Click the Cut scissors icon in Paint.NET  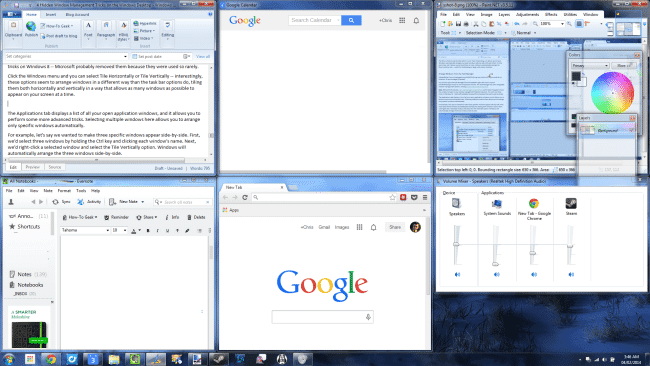coord(476,24)
